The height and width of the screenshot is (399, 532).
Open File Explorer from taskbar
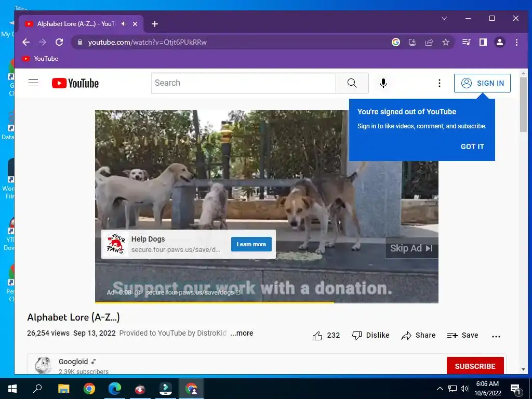point(63,389)
